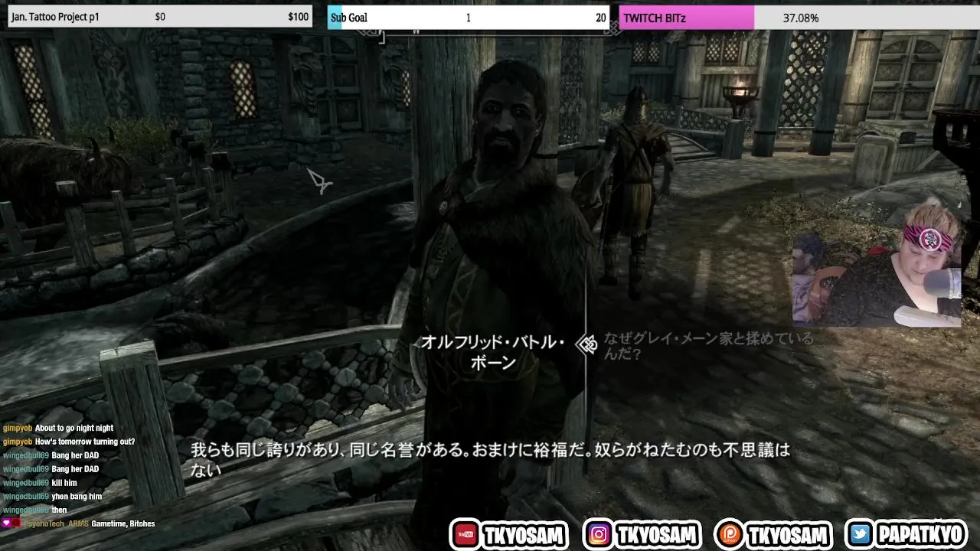Click the Sub Goal target number 20
980x551 pixels.
[x=600, y=18]
